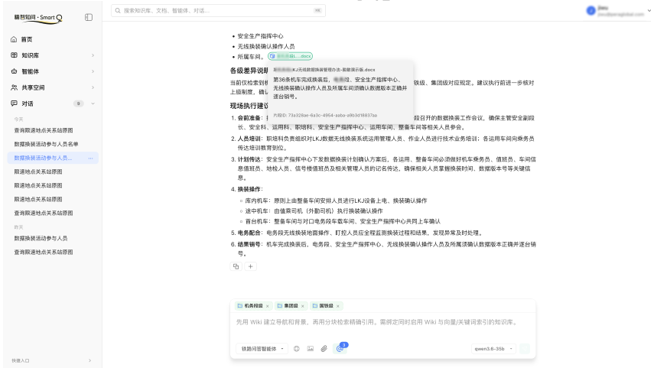The height and width of the screenshot is (372, 651).
Task: Expand the 共享空间 chevron arrow
Action: pyautogui.click(x=93, y=87)
